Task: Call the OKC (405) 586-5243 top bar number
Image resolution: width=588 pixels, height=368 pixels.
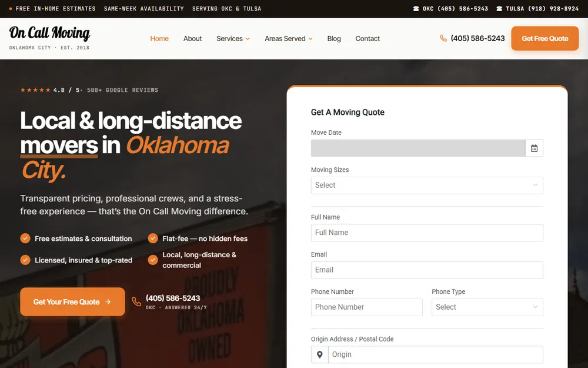Action: pos(455,9)
